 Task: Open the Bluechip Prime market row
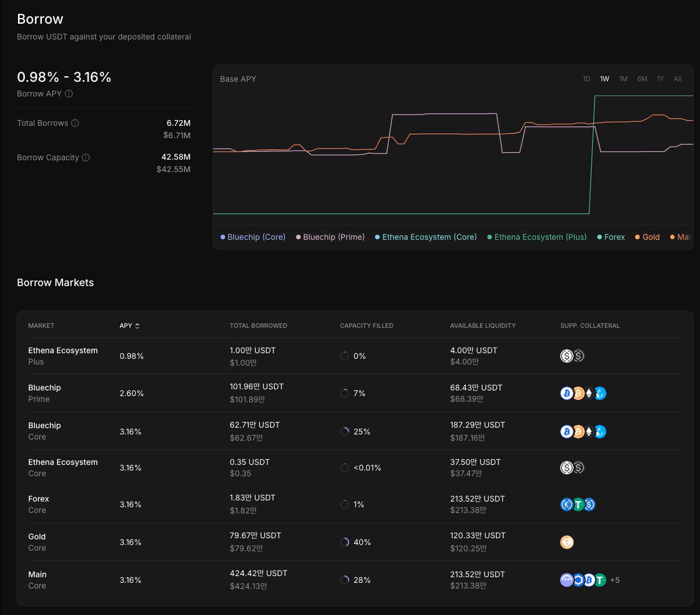pyautogui.click(x=355, y=393)
